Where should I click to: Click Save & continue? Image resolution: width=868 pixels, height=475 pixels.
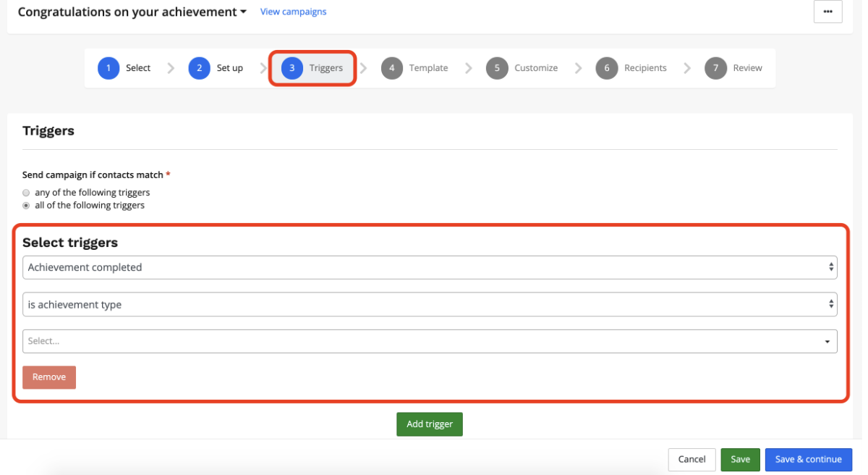pos(808,459)
